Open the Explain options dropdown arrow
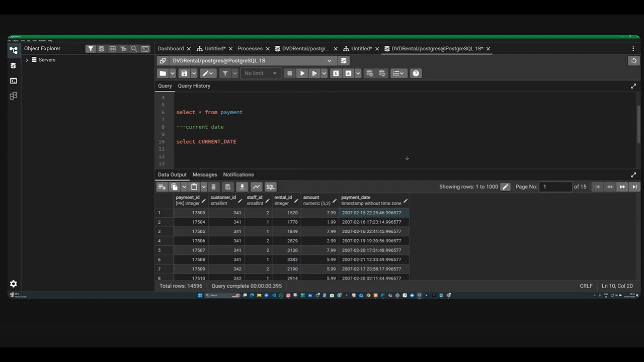 tap(358, 73)
